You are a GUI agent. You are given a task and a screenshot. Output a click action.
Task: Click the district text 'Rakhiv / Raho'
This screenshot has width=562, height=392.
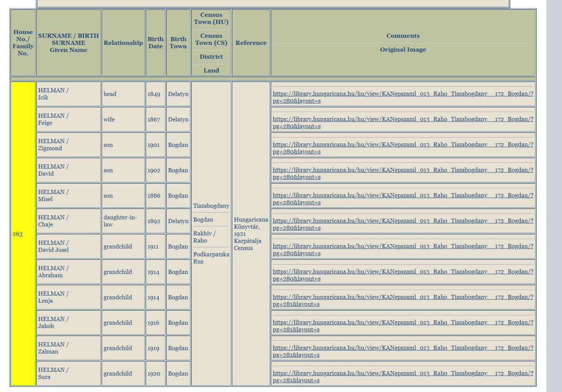click(205, 237)
